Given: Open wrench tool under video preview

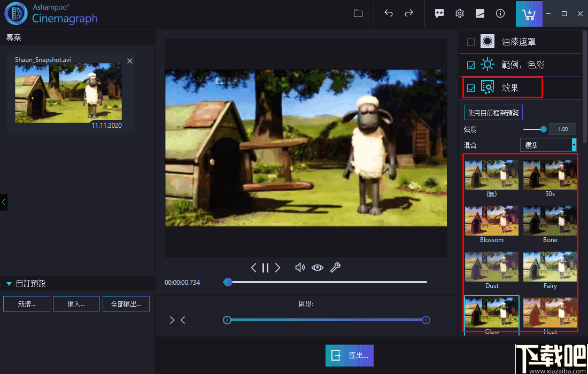Looking at the screenshot, I should click(335, 268).
